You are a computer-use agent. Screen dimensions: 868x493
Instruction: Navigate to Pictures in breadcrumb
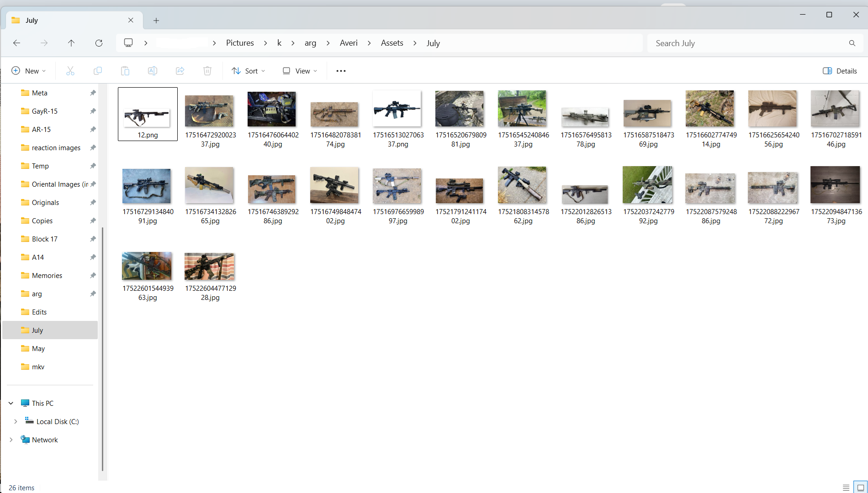(x=240, y=43)
